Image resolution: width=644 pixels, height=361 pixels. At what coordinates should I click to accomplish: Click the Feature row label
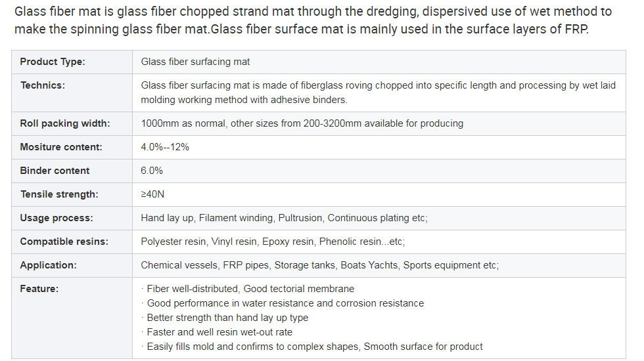pyautogui.click(x=39, y=289)
